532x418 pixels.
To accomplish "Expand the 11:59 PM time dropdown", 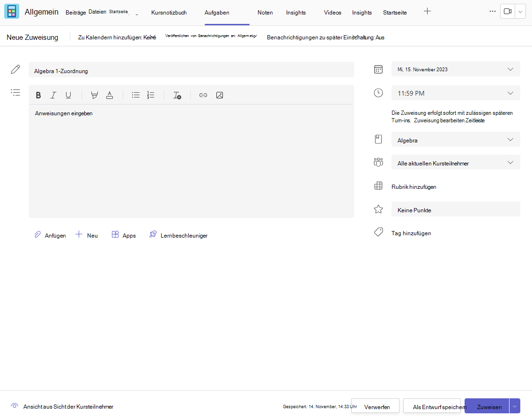I will point(456,93).
